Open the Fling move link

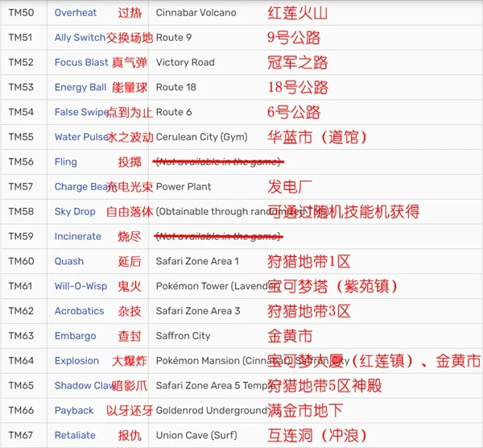(66, 162)
